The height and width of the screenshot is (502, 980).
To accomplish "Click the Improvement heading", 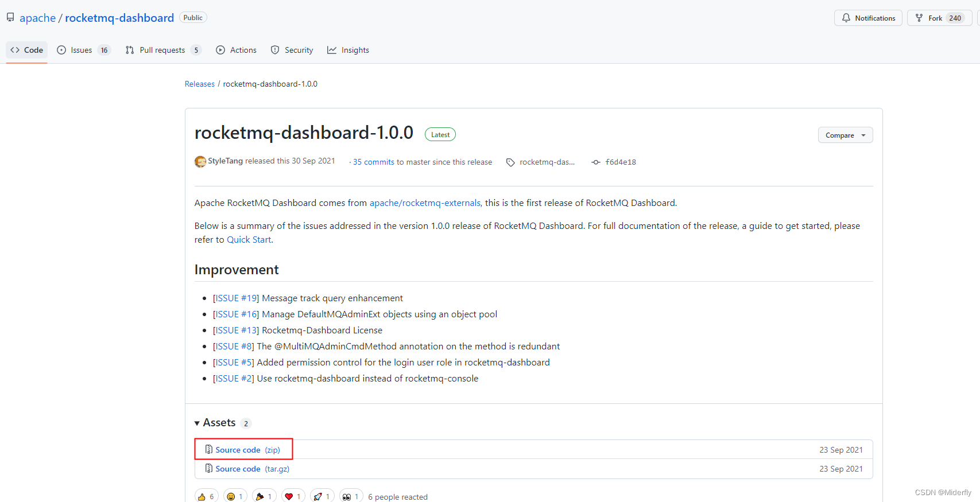I will pyautogui.click(x=237, y=270).
